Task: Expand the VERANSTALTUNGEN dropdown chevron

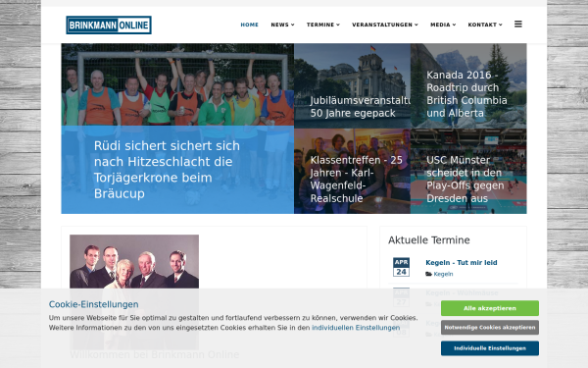Action: tap(416, 25)
